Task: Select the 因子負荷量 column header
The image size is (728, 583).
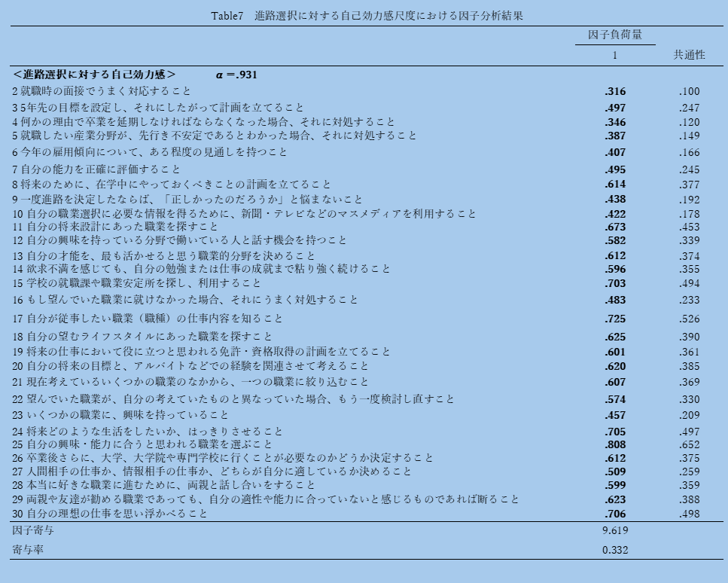Action: (x=614, y=35)
